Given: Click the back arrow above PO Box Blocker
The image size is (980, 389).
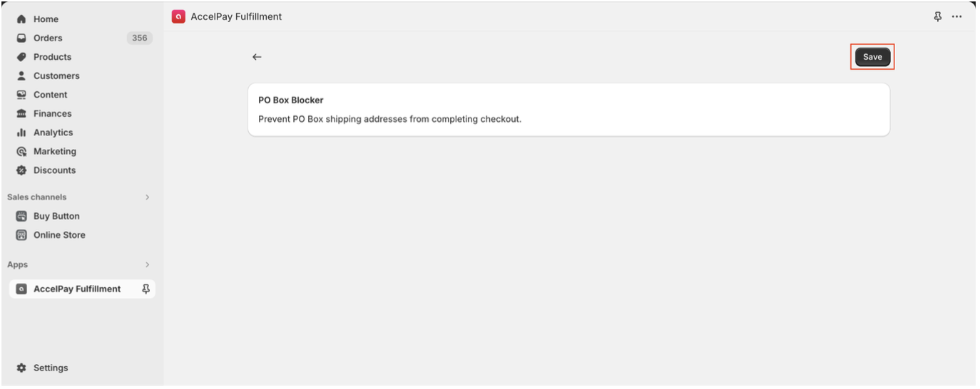Looking at the screenshot, I should [257, 57].
